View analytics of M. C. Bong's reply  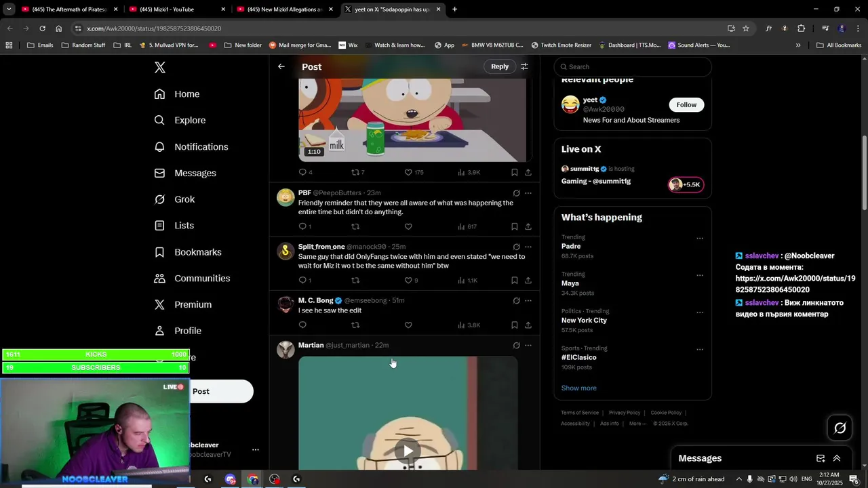tap(469, 325)
